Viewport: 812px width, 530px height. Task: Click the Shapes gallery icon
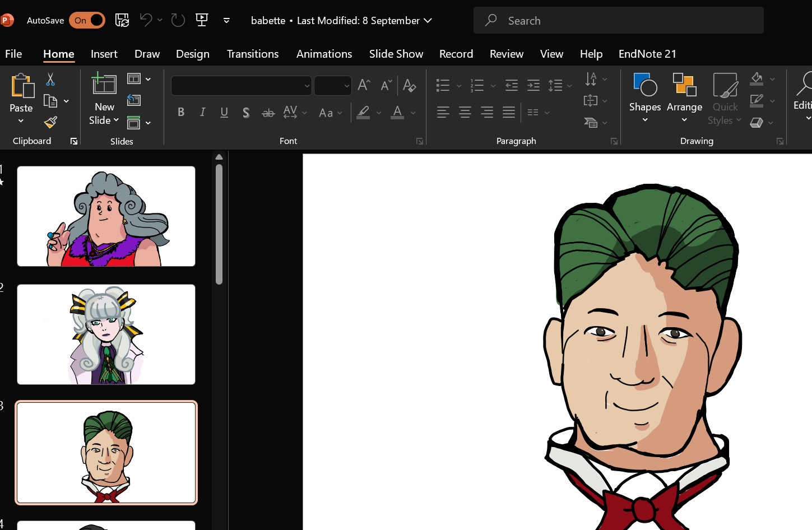pyautogui.click(x=645, y=85)
